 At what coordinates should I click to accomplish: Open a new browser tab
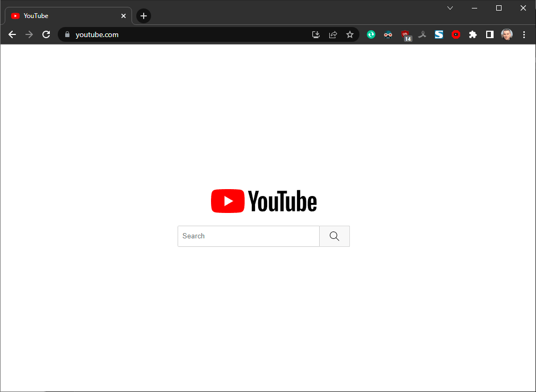[x=143, y=15]
